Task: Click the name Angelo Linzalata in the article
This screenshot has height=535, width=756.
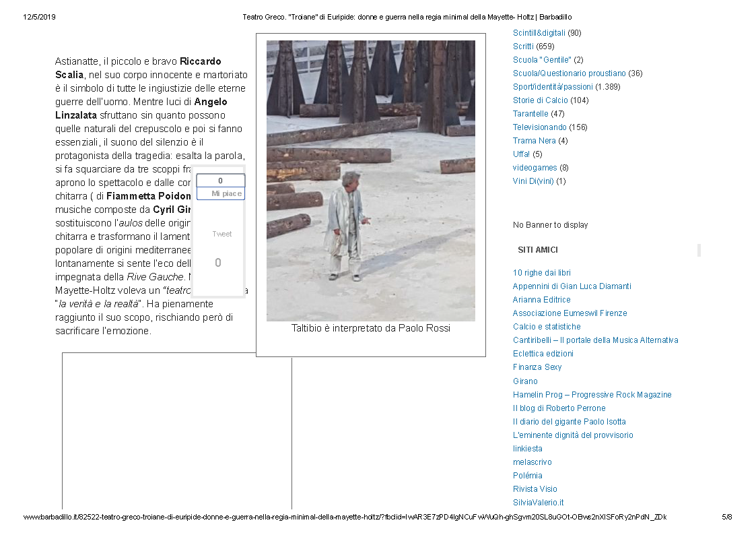Action: point(141,109)
